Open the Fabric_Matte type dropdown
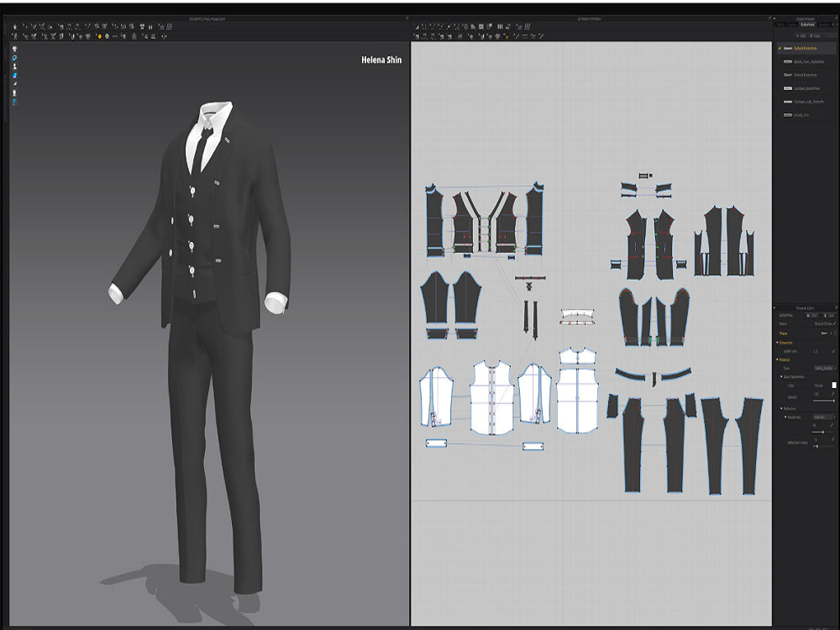 [x=824, y=367]
